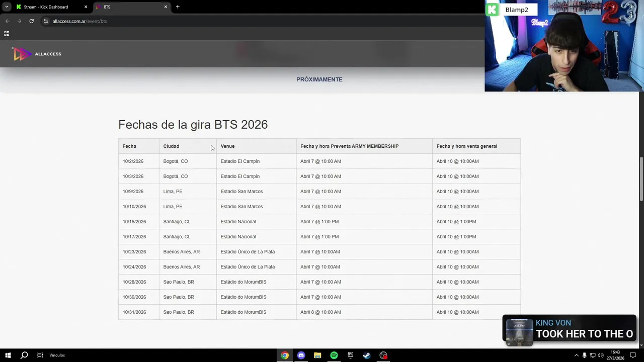Open the tab search dropdown arrow
The height and width of the screenshot is (362, 644).
(7, 7)
